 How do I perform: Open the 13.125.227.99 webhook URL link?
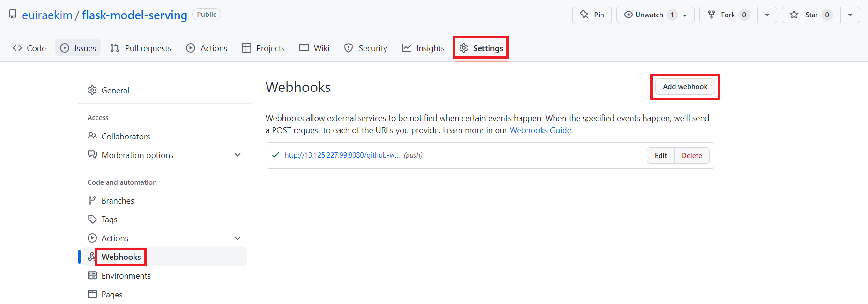coord(342,155)
